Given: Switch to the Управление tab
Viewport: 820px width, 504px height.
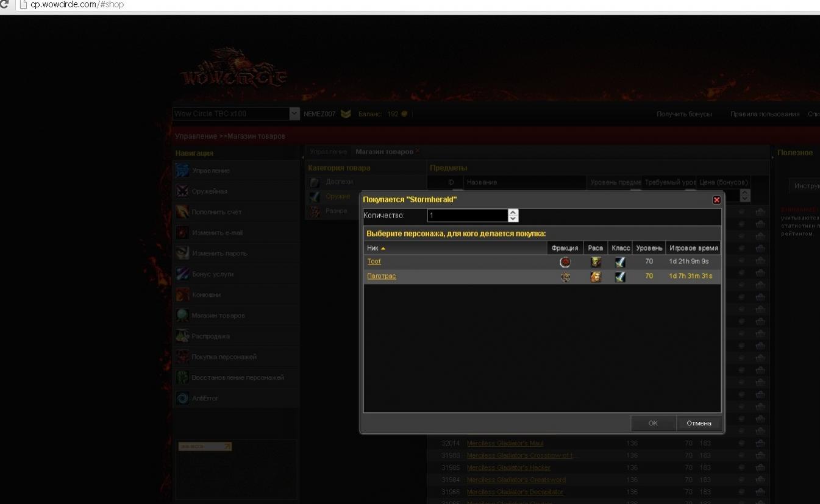Looking at the screenshot, I should click(x=328, y=152).
